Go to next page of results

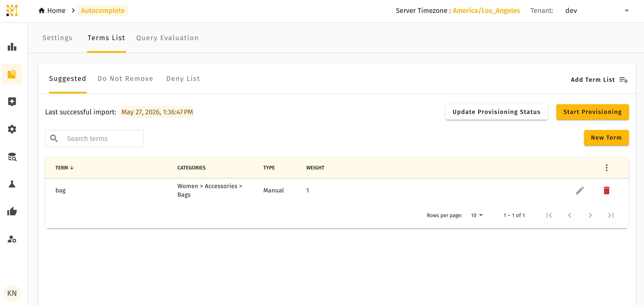pyautogui.click(x=590, y=215)
